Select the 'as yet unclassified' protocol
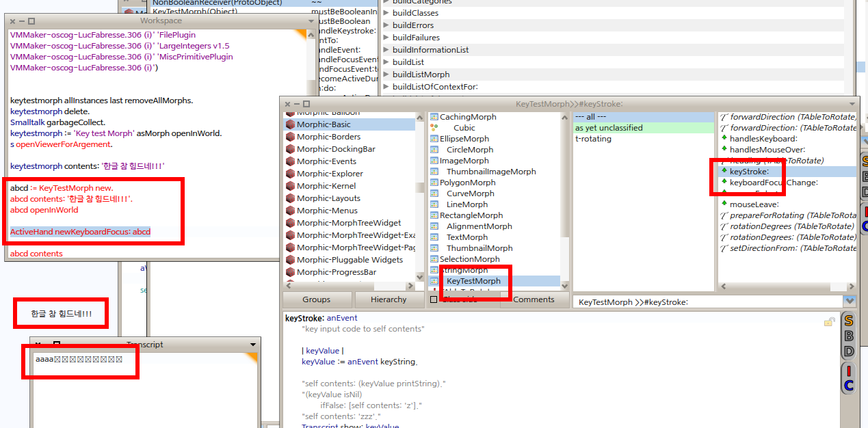Image resolution: width=868 pixels, height=428 pixels. 643,128
